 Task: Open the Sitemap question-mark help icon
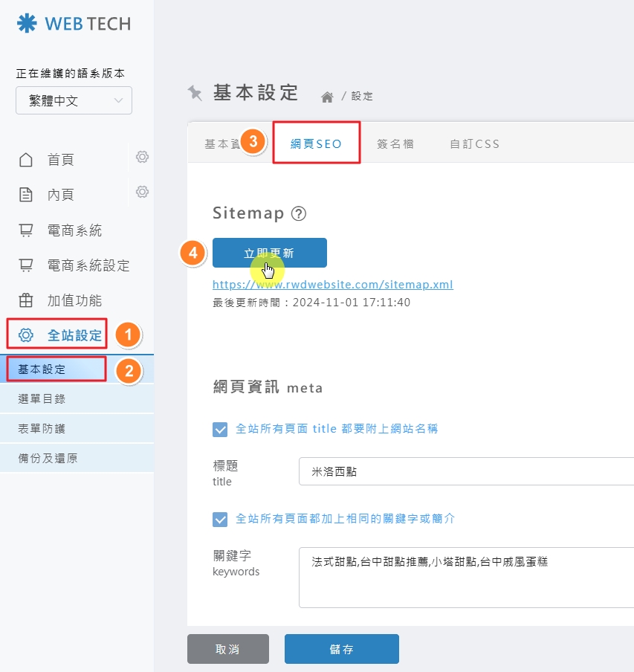(299, 213)
